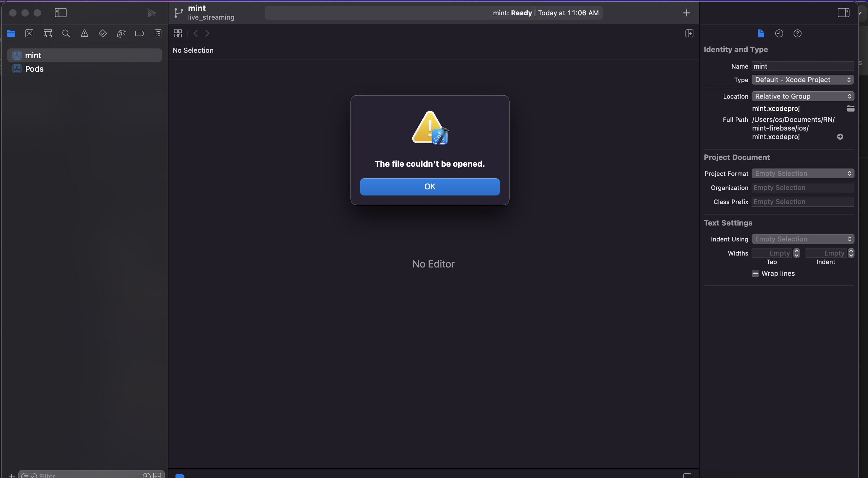Reveal full path in Finder arrow
Screen dimensions: 868x478
(840, 137)
